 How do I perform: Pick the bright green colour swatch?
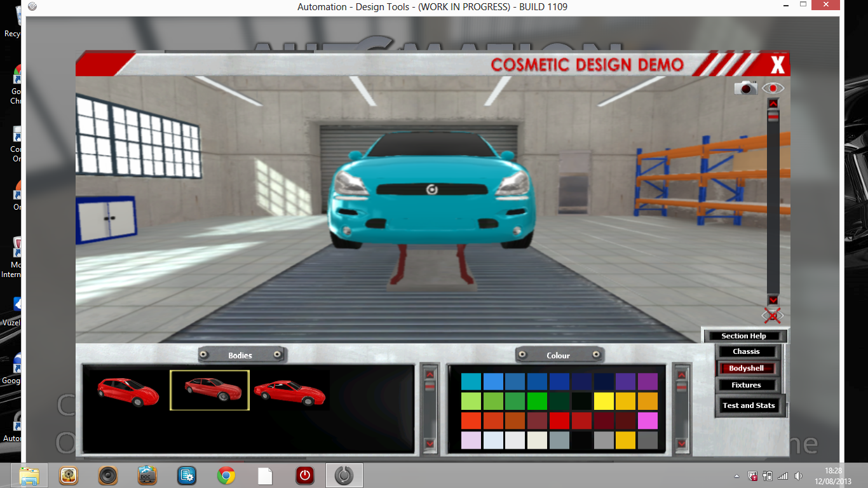tap(537, 401)
